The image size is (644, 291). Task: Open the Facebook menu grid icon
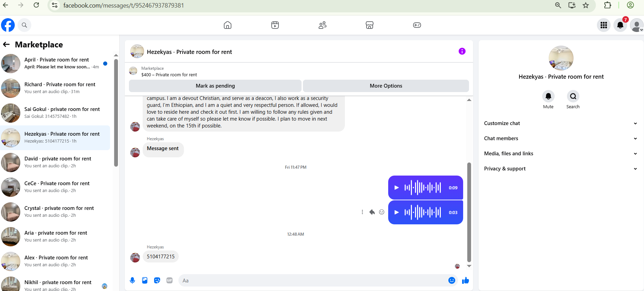click(604, 25)
